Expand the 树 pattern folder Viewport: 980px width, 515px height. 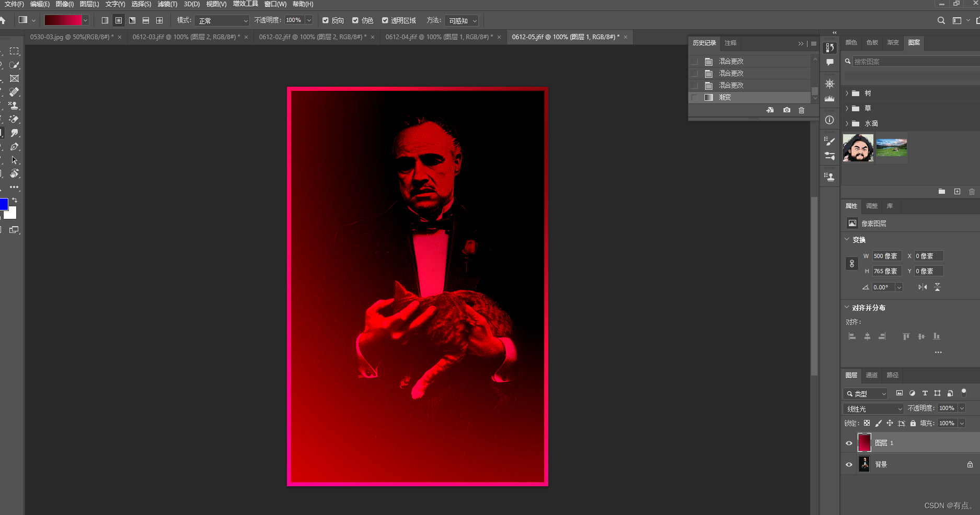point(847,93)
